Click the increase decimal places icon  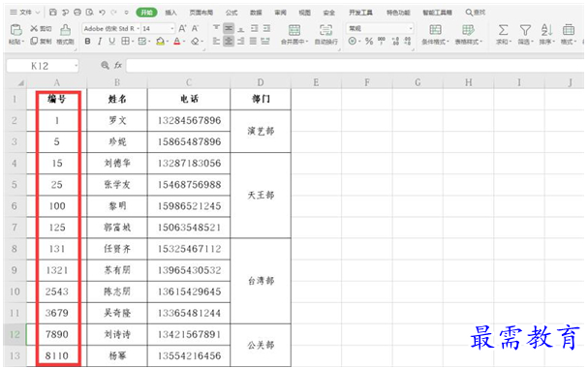395,41
